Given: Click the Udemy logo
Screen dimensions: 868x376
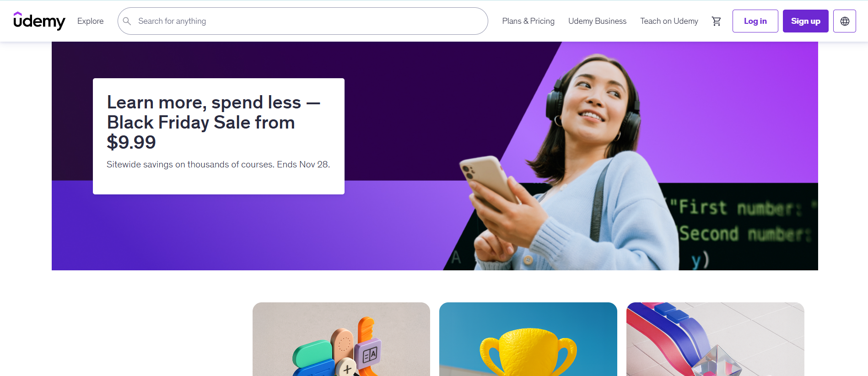Looking at the screenshot, I should (x=39, y=21).
